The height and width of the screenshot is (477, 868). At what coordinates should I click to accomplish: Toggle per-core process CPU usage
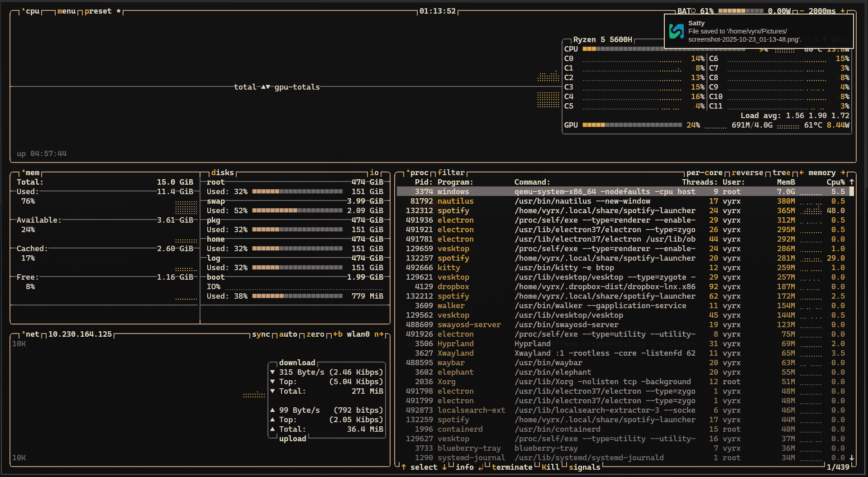point(705,173)
